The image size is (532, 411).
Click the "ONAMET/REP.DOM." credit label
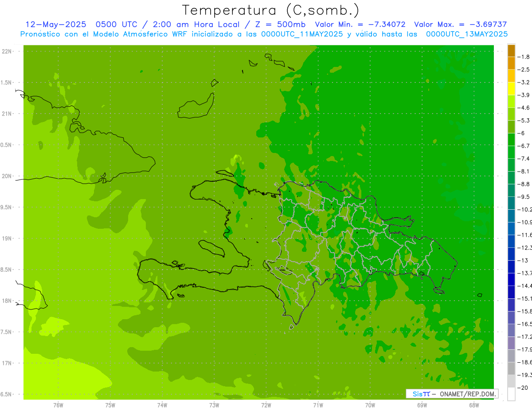coord(469,394)
